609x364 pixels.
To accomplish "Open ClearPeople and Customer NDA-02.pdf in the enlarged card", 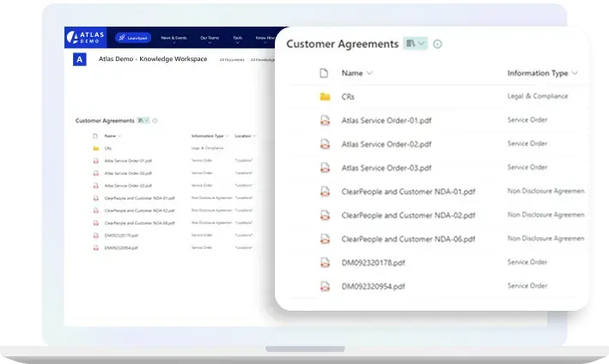I will (x=408, y=215).
